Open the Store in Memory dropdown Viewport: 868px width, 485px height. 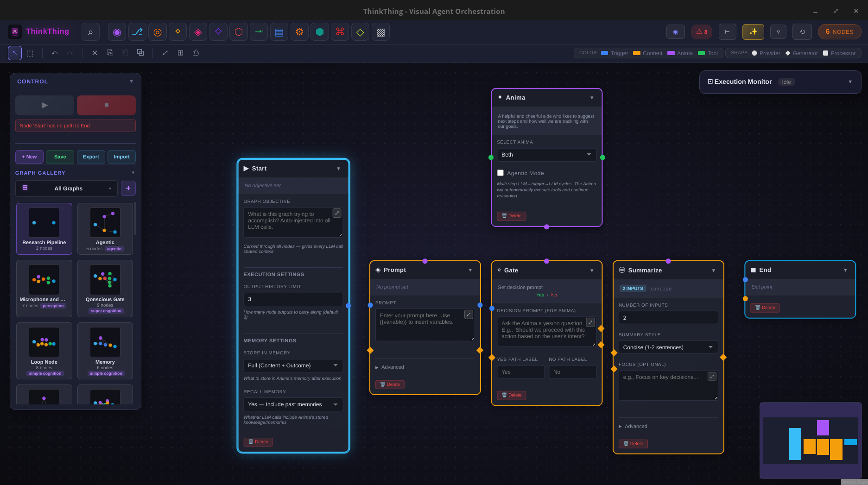(x=293, y=365)
